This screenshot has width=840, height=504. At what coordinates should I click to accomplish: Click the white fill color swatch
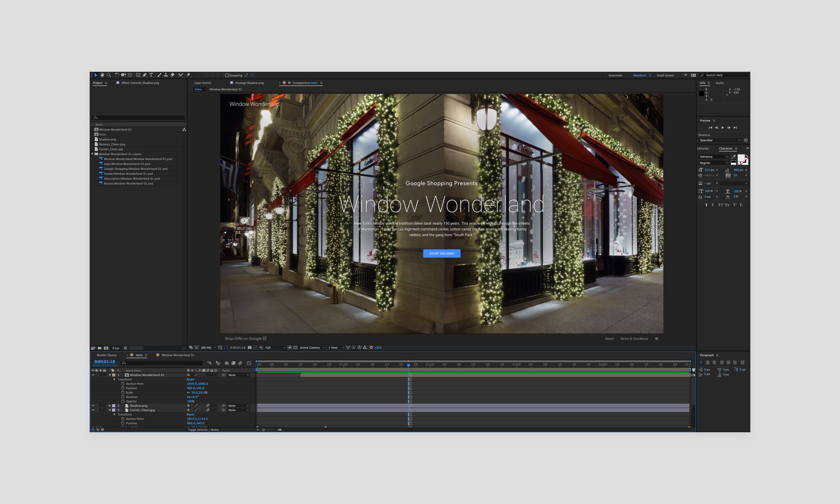(x=741, y=157)
